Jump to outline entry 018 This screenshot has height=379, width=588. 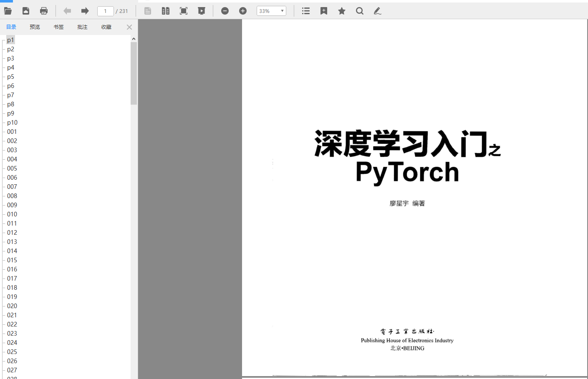coord(12,288)
